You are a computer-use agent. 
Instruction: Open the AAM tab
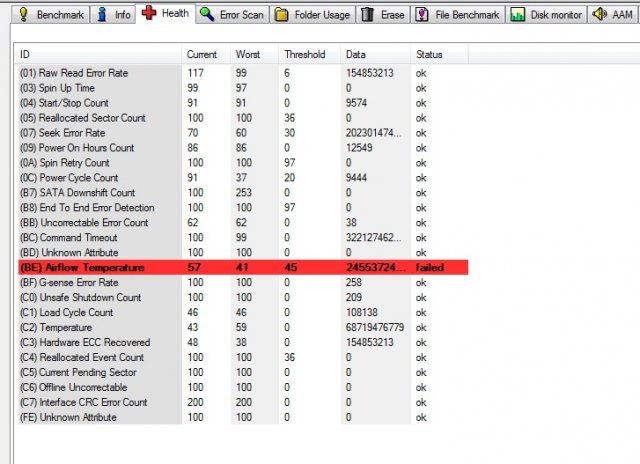[x=612, y=15]
